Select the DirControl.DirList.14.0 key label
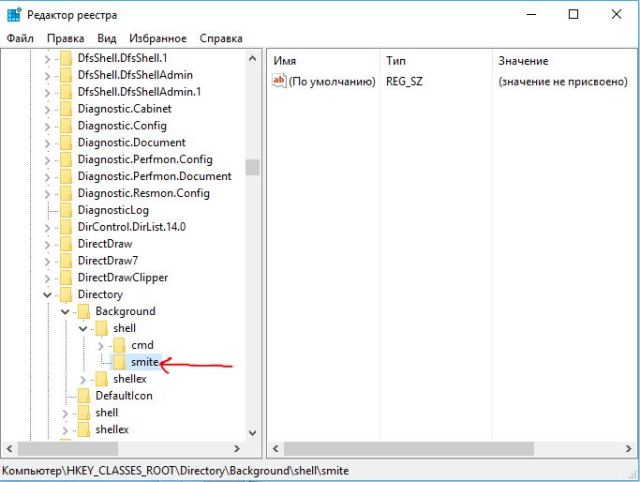 click(x=132, y=227)
